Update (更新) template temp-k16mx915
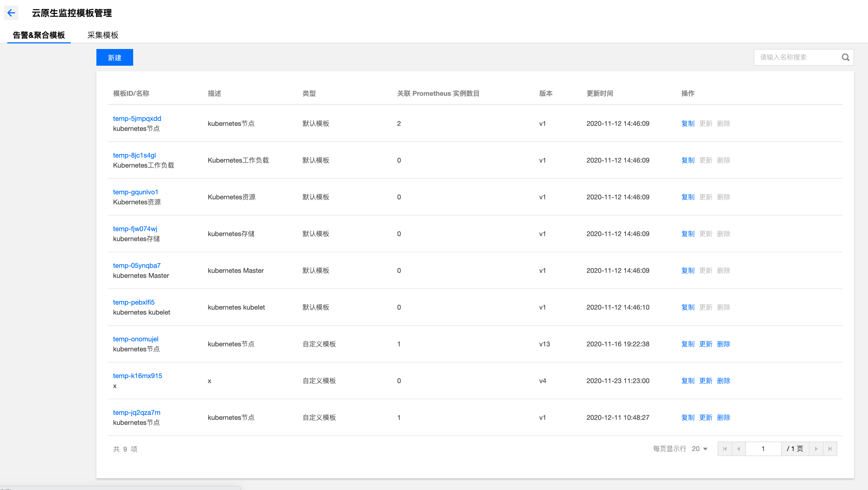 click(x=706, y=381)
